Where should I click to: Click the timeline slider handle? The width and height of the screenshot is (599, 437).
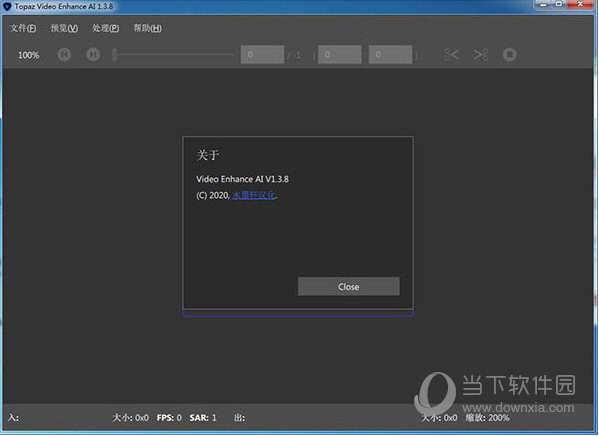(x=114, y=55)
